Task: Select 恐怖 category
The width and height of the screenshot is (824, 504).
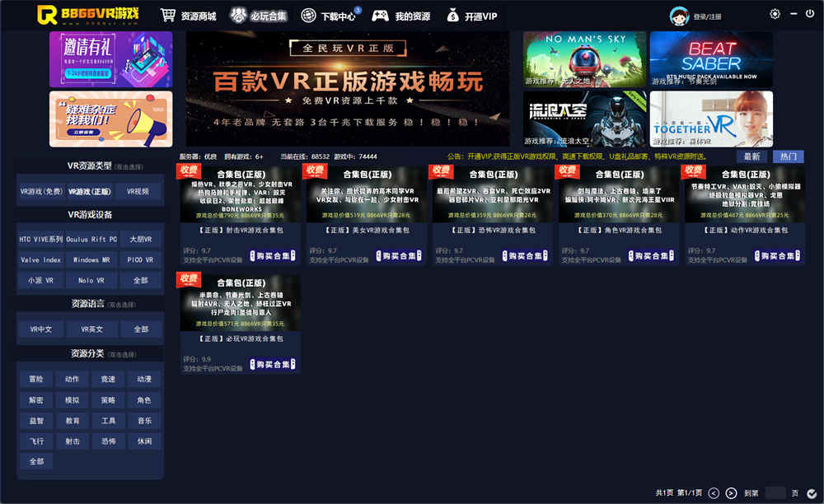Action: pyautogui.click(x=108, y=441)
